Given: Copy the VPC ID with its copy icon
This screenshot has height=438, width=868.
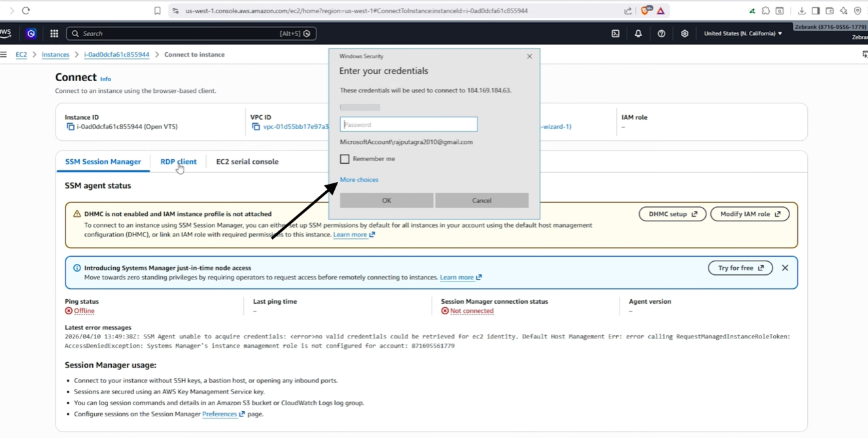Looking at the screenshot, I should [256, 127].
